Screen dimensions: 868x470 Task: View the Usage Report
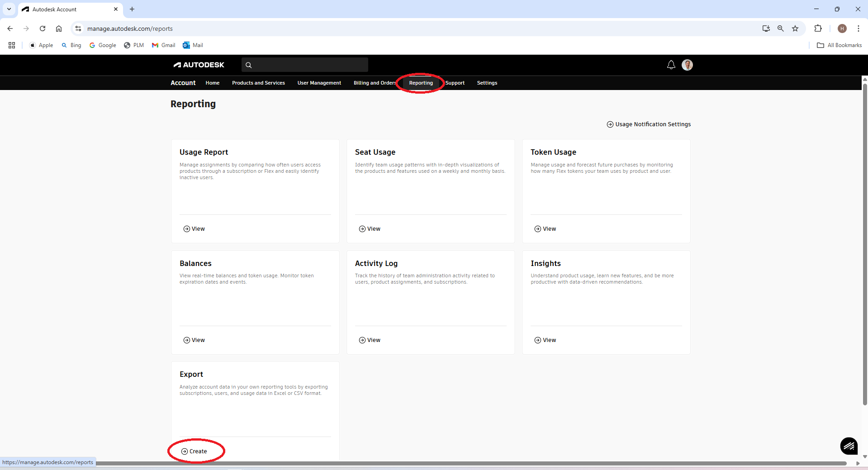coord(194,229)
